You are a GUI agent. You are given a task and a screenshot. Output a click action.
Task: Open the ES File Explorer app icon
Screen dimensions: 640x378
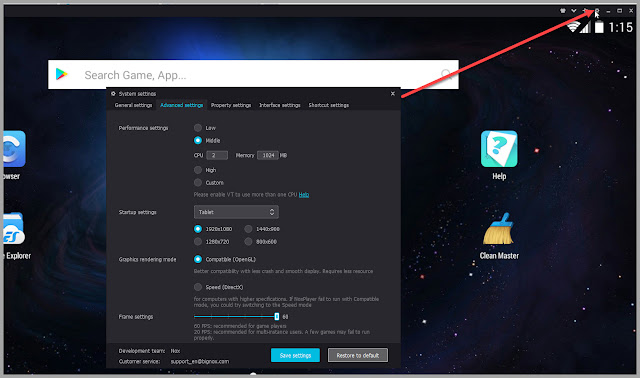[13, 229]
